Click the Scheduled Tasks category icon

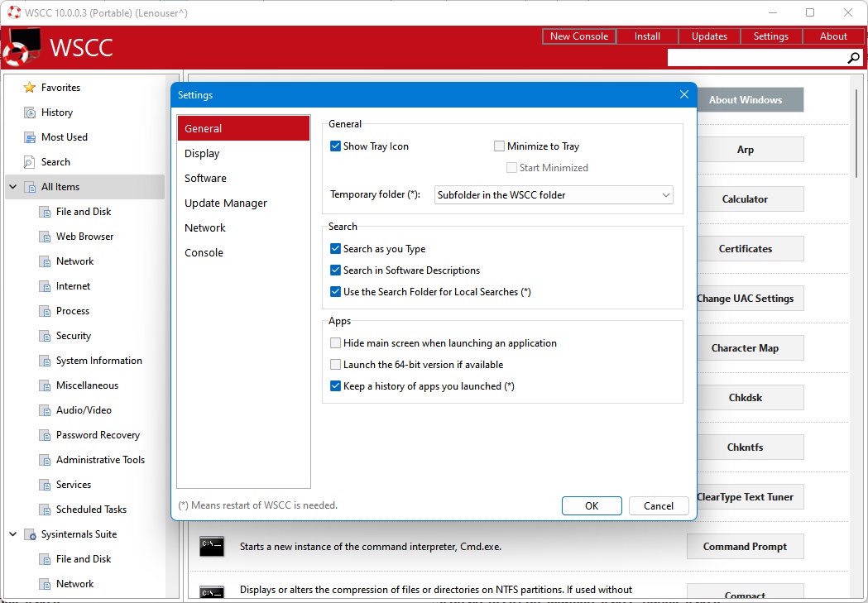[x=45, y=510]
